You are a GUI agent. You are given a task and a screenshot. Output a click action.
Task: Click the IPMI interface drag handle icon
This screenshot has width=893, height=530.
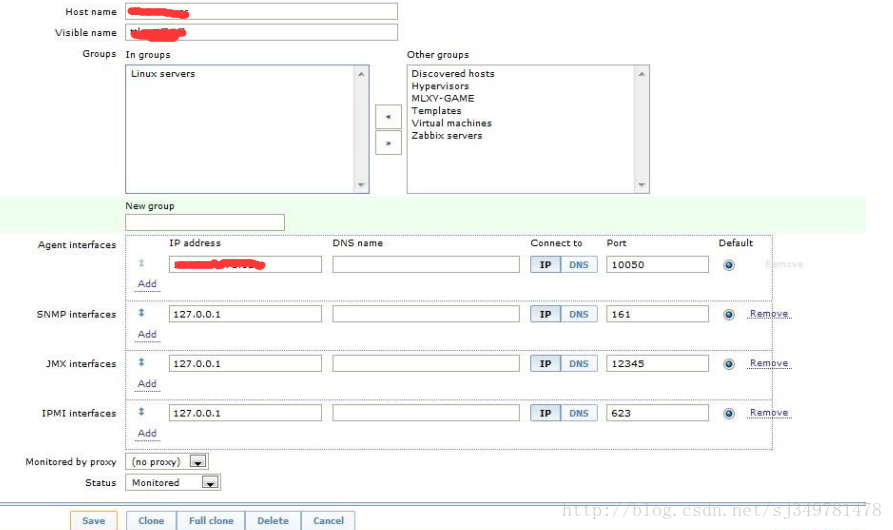[x=141, y=412]
